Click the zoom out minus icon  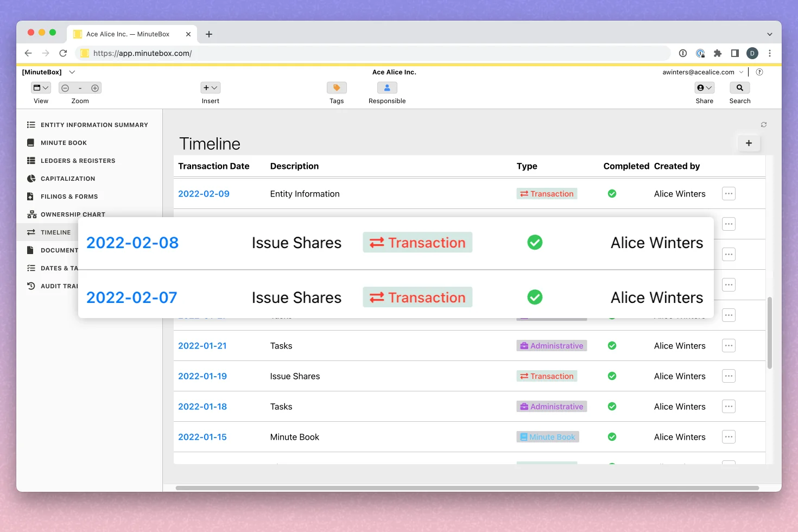coord(65,88)
